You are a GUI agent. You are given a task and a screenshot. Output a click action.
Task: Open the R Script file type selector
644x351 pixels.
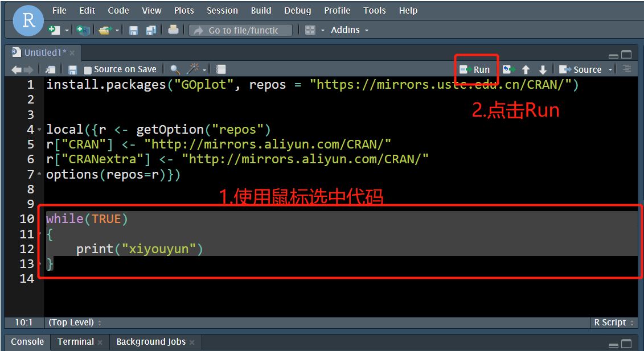613,323
